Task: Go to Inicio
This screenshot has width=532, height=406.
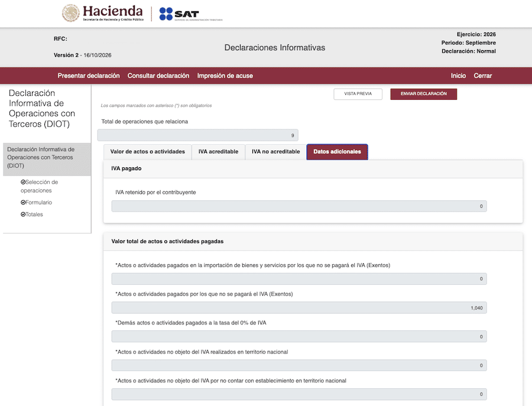Action: [x=458, y=76]
